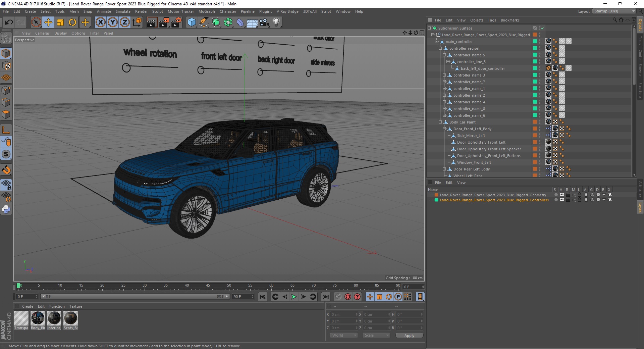The width and height of the screenshot is (644, 349).
Task: Select the Body_Bl material thumbnail
Action: (38, 320)
